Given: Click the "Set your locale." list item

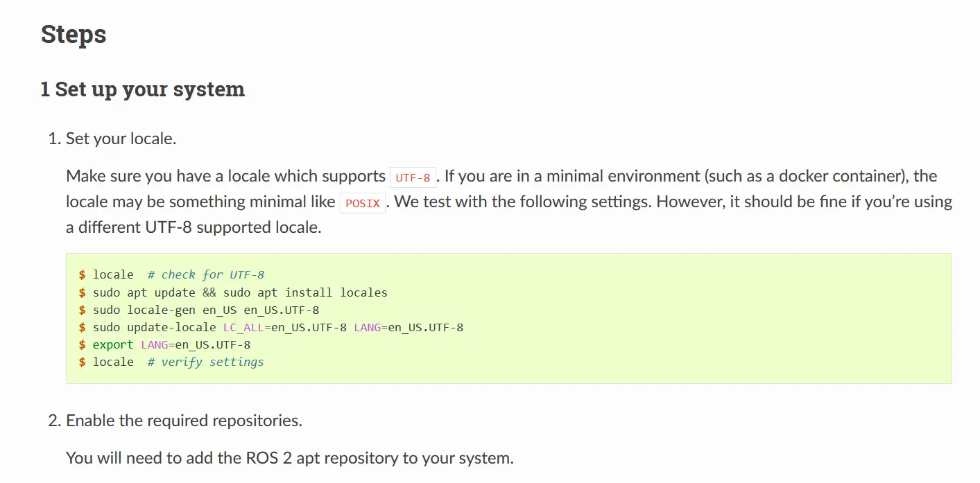Looking at the screenshot, I should [x=121, y=139].
